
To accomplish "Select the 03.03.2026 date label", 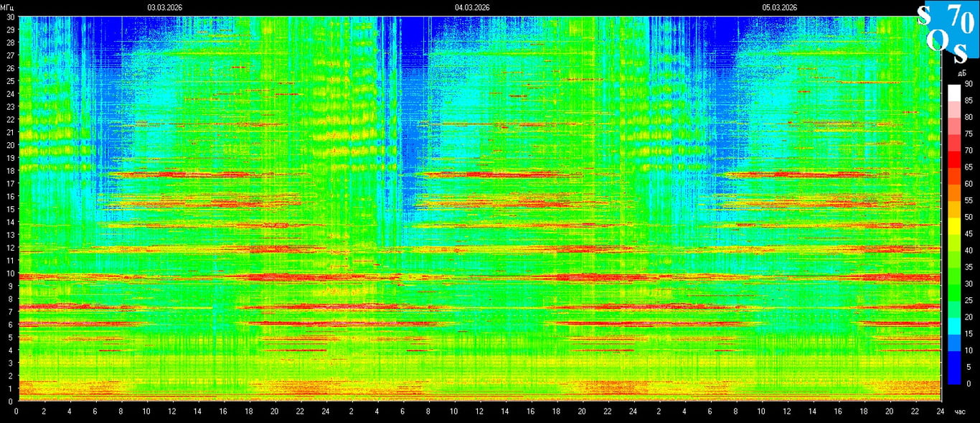I will point(165,7).
